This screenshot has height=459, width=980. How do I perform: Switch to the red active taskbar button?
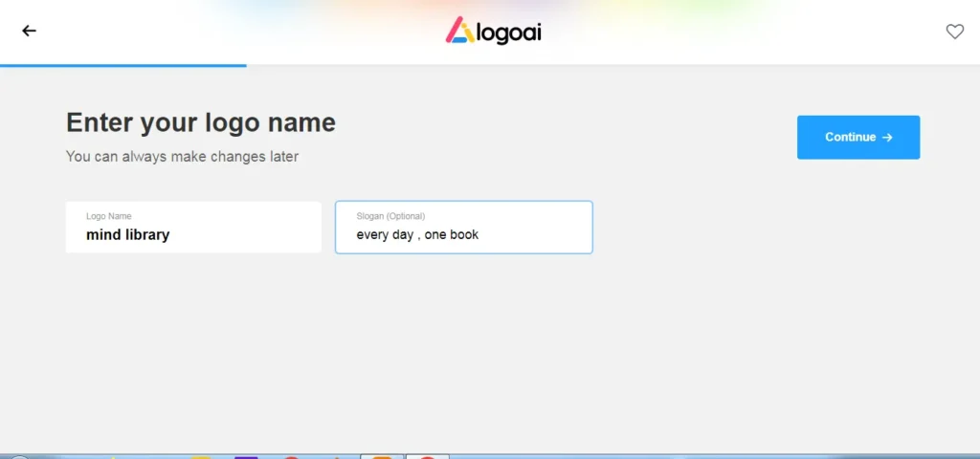[428, 457]
